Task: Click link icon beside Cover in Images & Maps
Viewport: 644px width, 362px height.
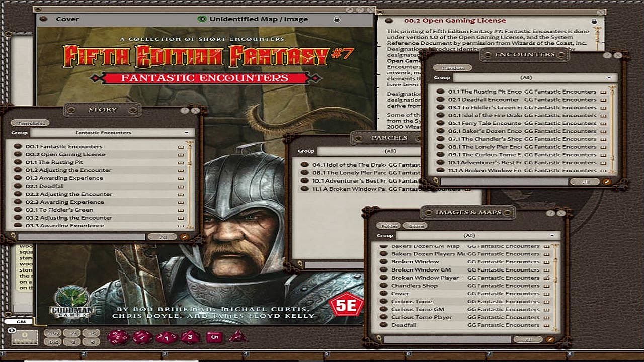Action: [x=384, y=294]
